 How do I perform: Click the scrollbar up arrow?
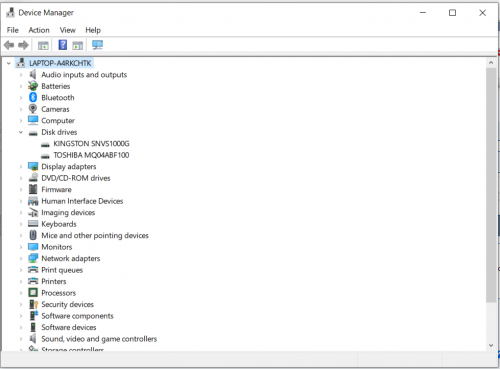tap(491, 63)
